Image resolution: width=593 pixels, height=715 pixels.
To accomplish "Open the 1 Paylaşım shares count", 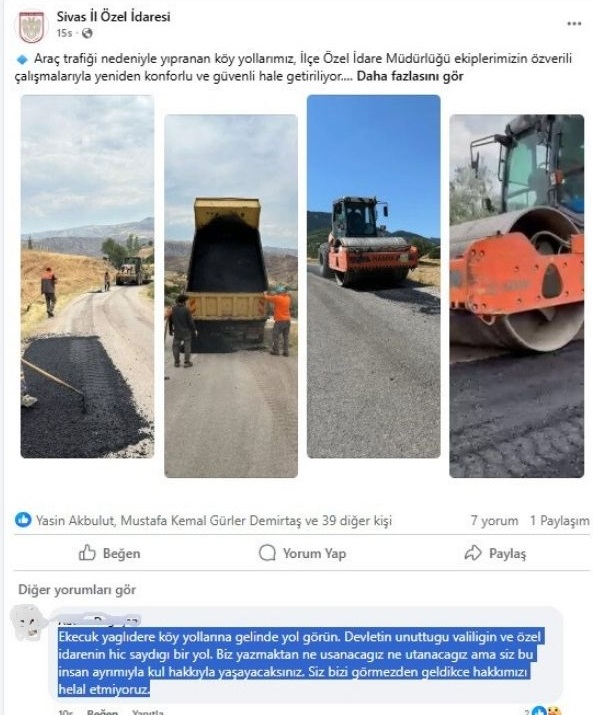I will pos(559,520).
